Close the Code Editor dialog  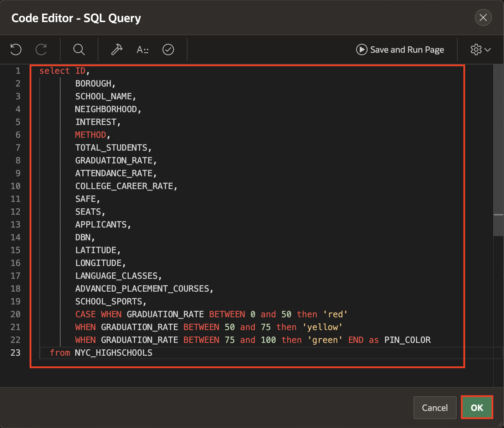483,17
